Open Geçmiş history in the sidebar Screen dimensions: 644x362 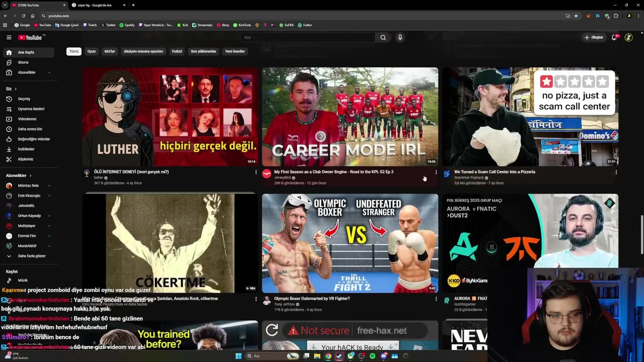(x=28, y=99)
